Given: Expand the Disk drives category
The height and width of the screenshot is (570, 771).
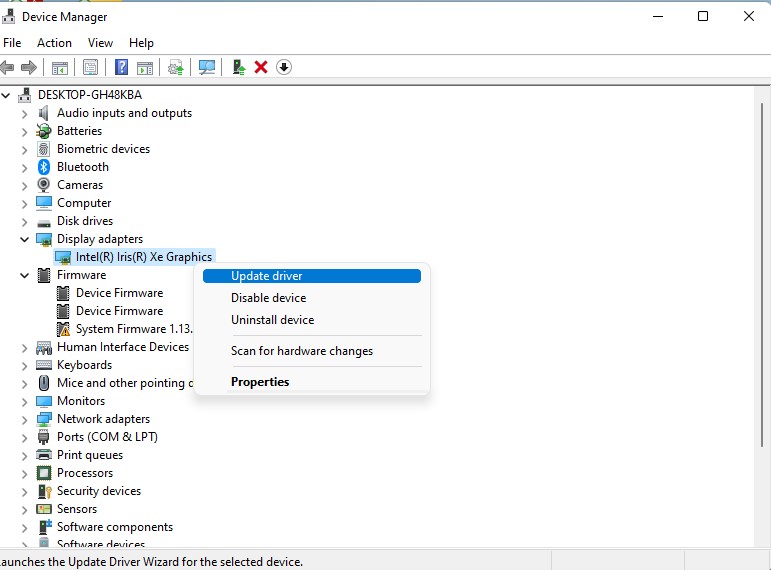Looking at the screenshot, I should pos(25,222).
